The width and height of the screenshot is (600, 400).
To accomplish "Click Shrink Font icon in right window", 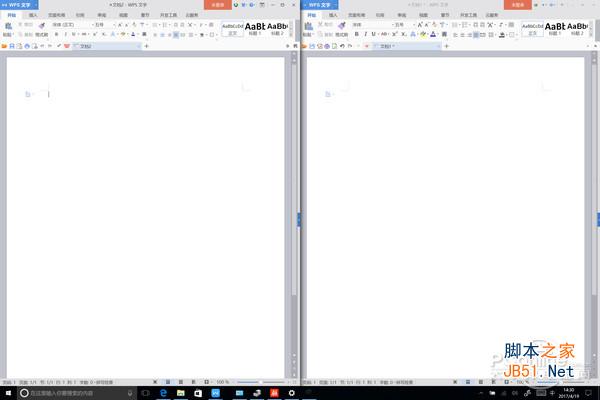I will coord(427,24).
